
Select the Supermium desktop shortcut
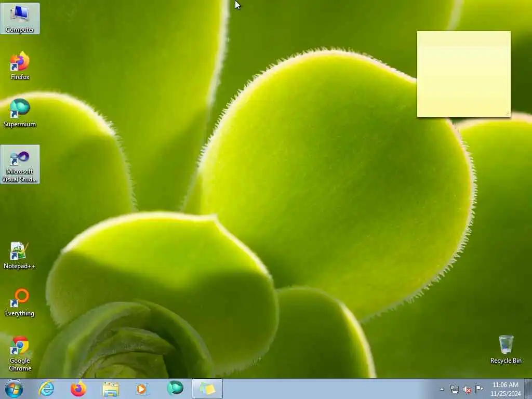tap(20, 113)
